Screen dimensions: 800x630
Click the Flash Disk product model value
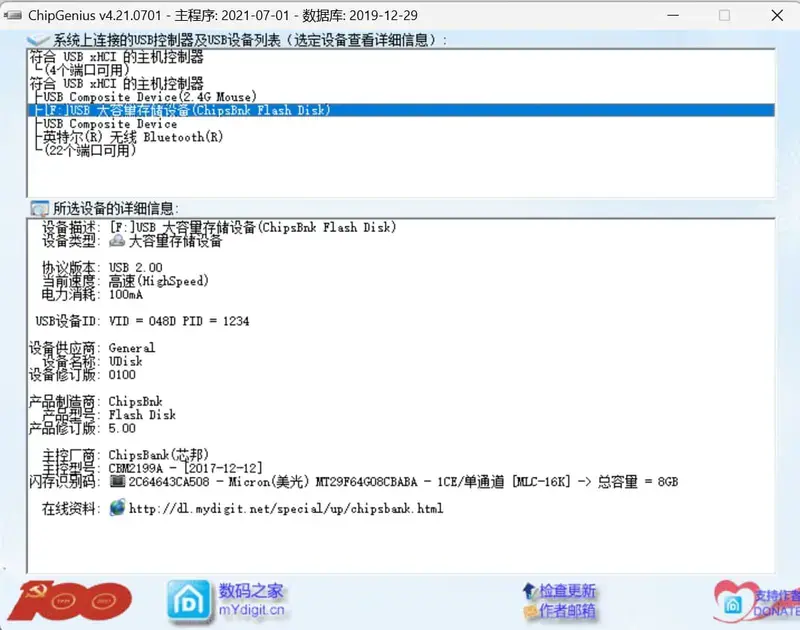pyautogui.click(x=142, y=415)
